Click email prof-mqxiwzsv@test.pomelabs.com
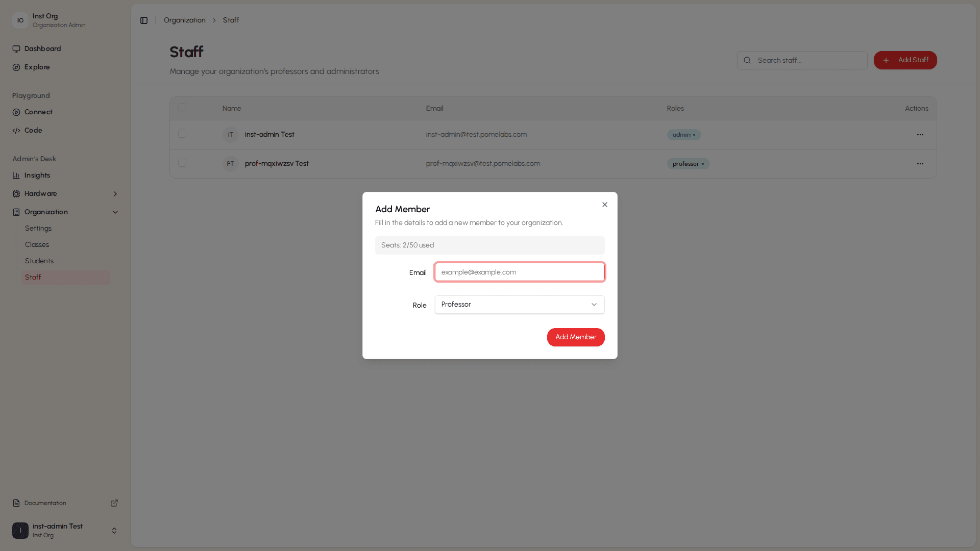980x551 pixels. coord(483,164)
